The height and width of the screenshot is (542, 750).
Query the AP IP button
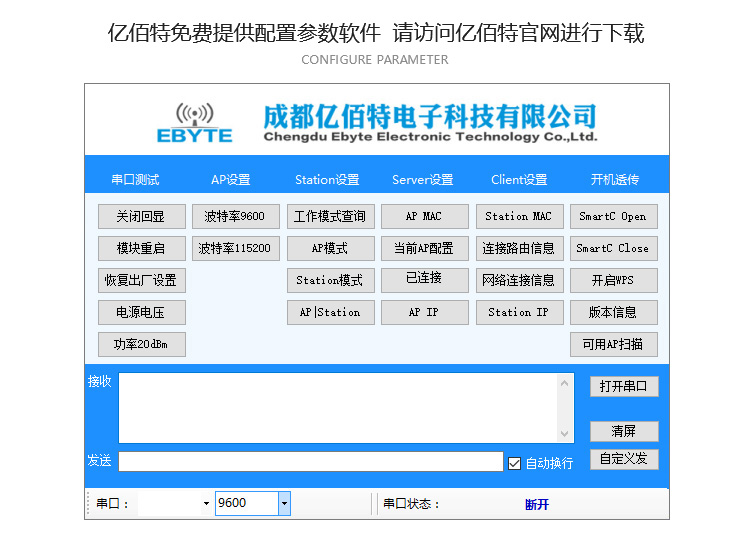tap(425, 312)
